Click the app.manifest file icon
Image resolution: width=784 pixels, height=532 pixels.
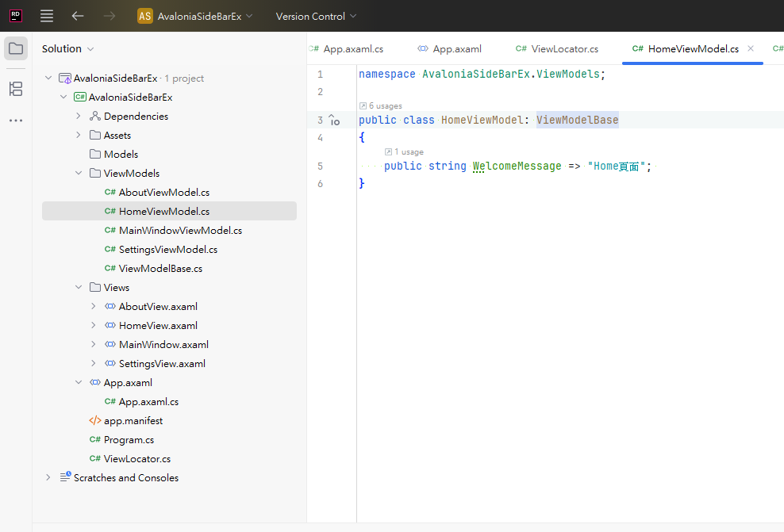pyautogui.click(x=95, y=421)
